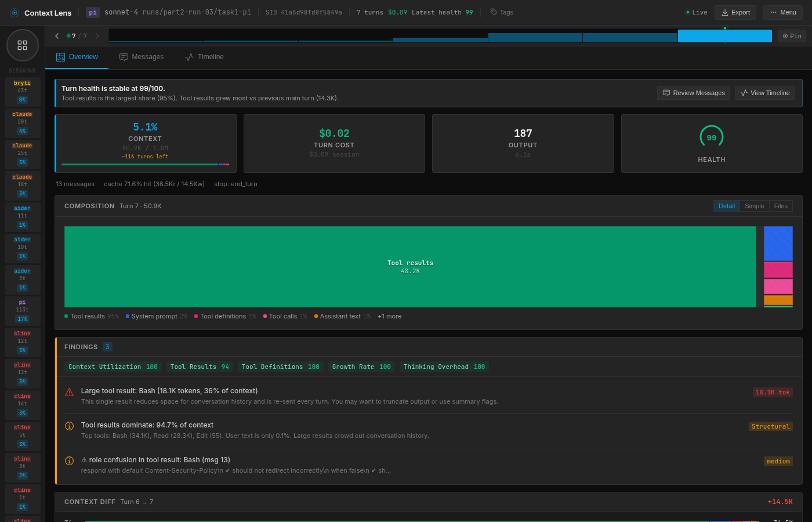Image resolution: width=812 pixels, height=522 pixels.
Task: Open Review Messages
Action: click(x=693, y=92)
